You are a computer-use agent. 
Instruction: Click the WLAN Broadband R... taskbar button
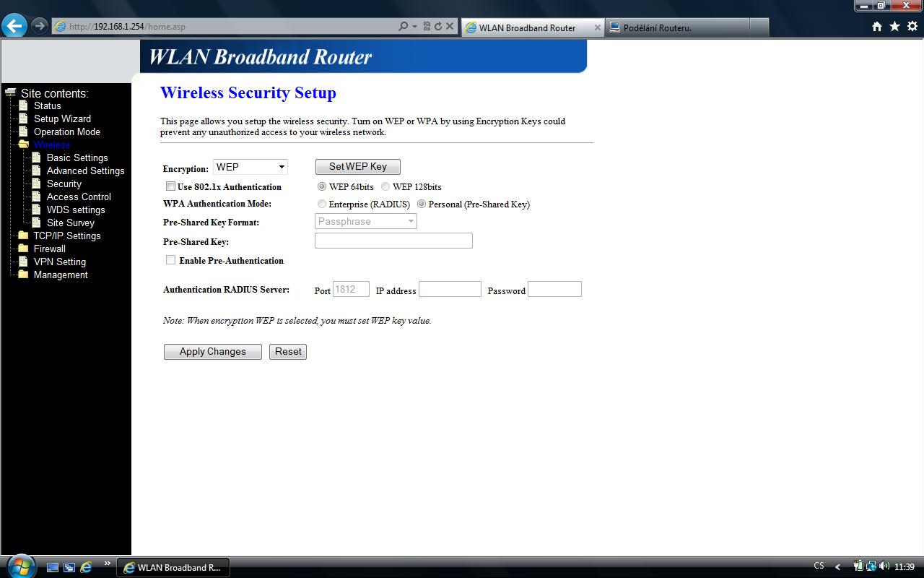[173, 567]
